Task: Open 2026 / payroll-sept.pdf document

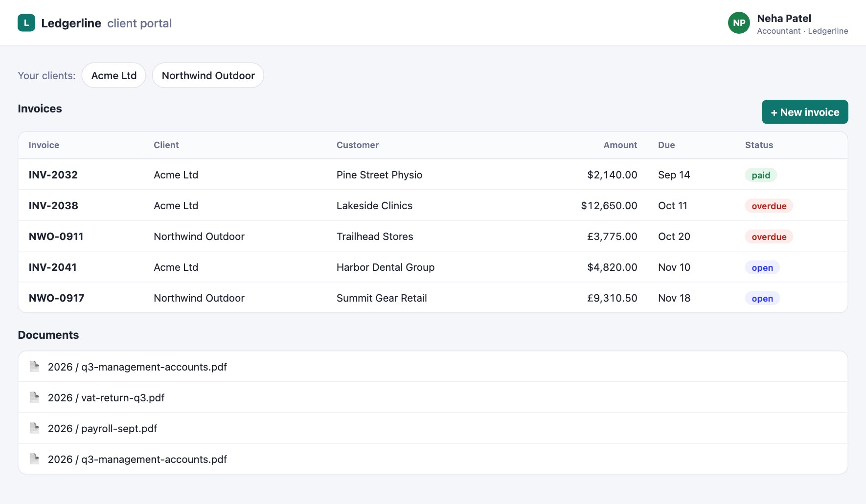Action: pyautogui.click(x=433, y=428)
